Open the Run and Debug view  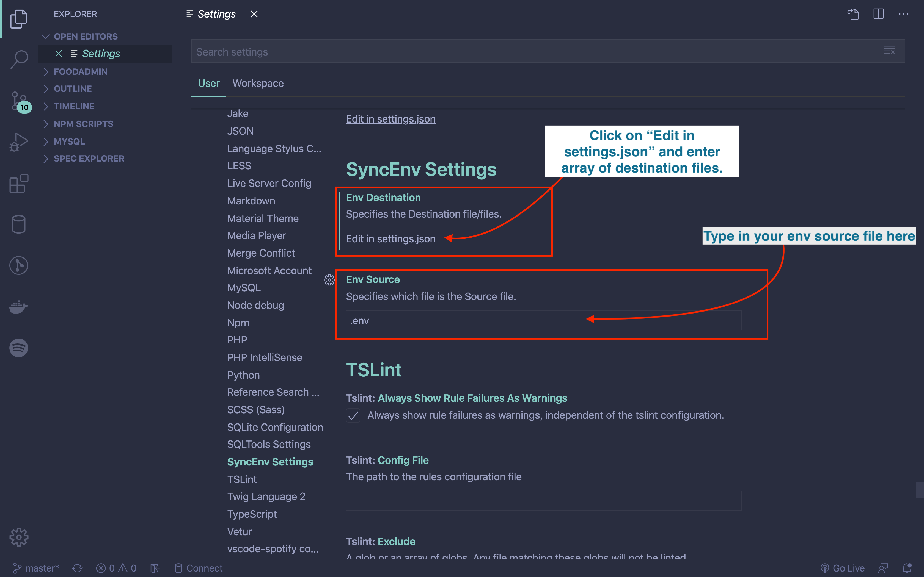pyautogui.click(x=19, y=142)
